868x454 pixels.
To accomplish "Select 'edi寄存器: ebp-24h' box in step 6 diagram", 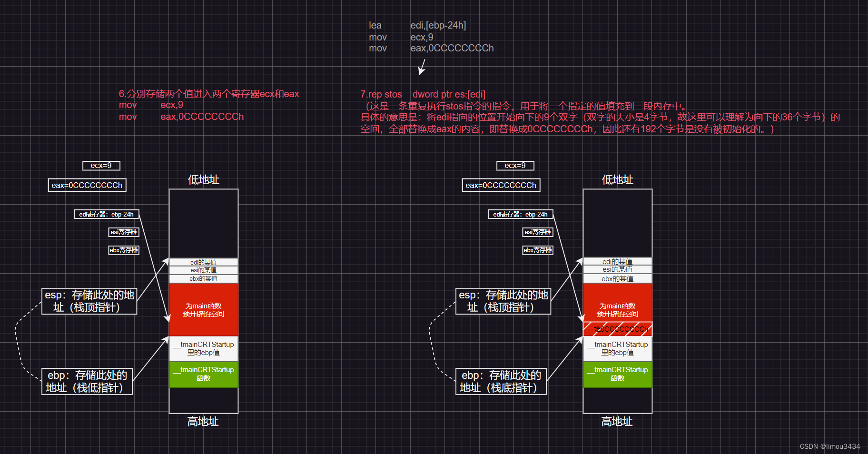I will point(107,214).
